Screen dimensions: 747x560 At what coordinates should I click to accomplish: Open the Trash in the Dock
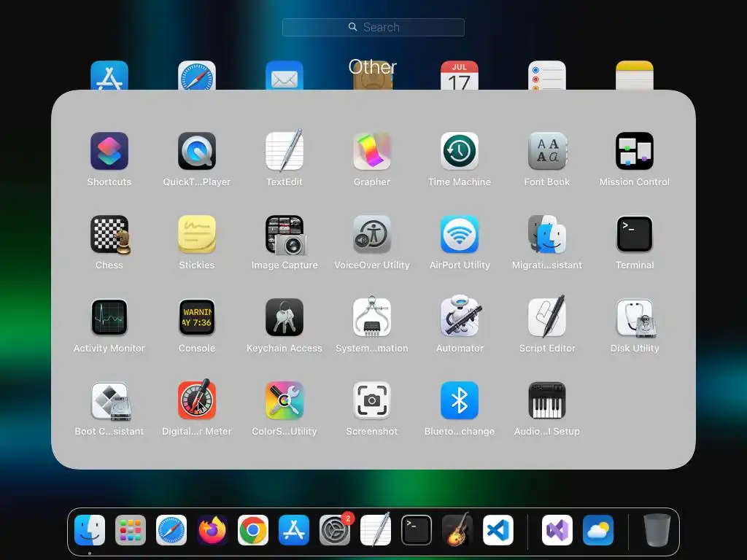pos(657,531)
